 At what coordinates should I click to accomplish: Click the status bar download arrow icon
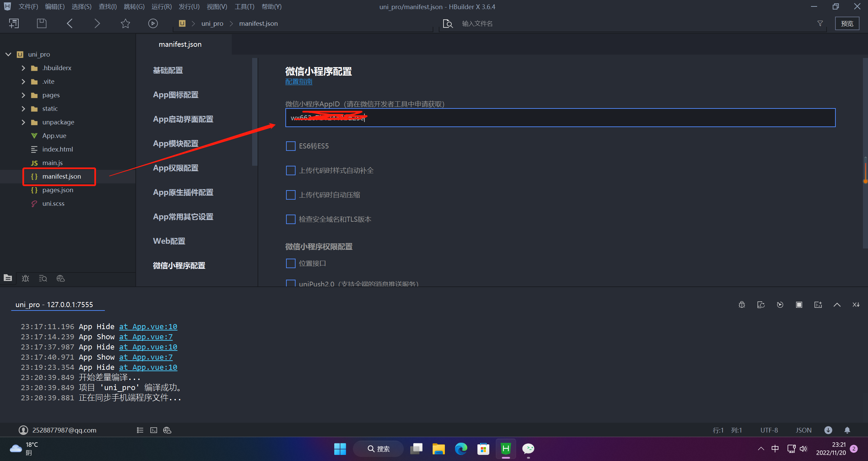click(828, 430)
